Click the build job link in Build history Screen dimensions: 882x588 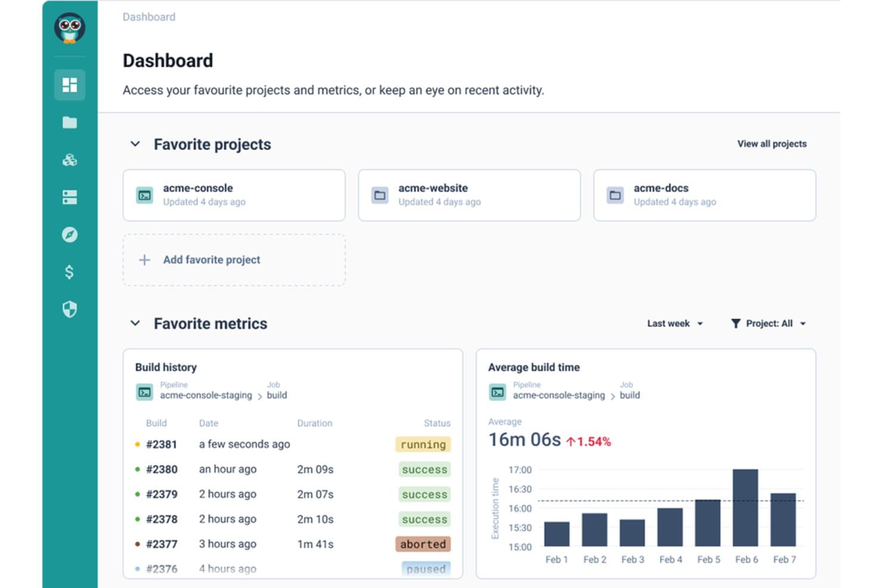[x=277, y=395]
